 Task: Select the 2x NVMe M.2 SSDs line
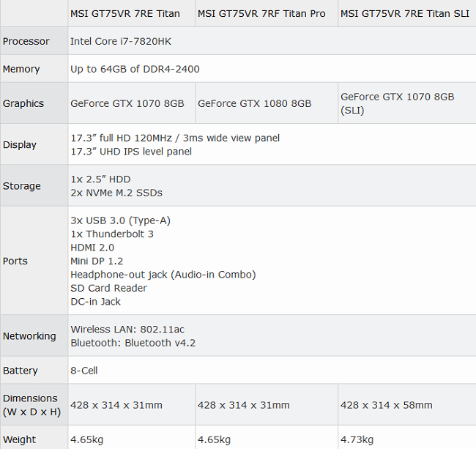(x=116, y=193)
